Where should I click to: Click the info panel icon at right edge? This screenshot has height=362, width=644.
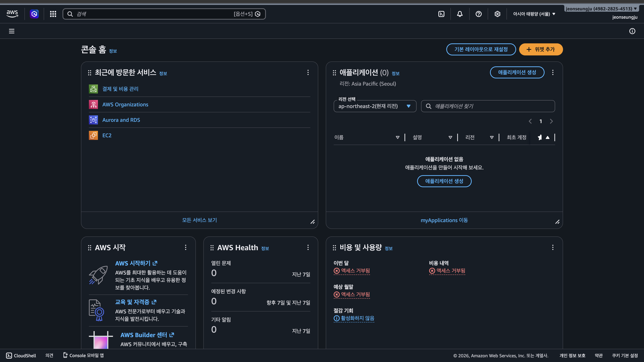point(632,31)
